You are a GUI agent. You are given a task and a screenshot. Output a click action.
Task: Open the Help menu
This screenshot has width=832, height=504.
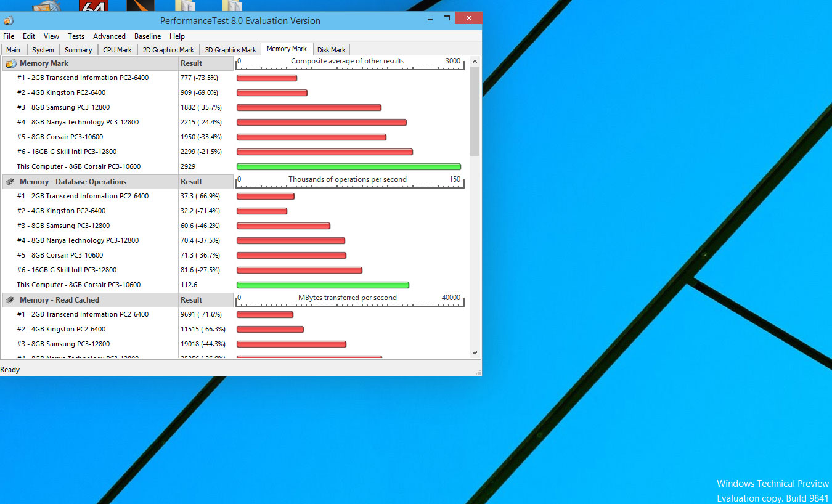pos(177,36)
